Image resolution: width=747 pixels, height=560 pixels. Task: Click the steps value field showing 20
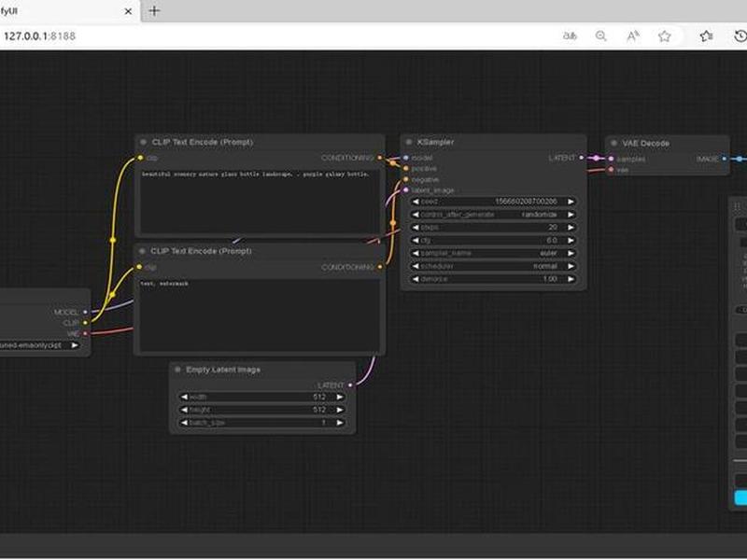tap(493, 228)
